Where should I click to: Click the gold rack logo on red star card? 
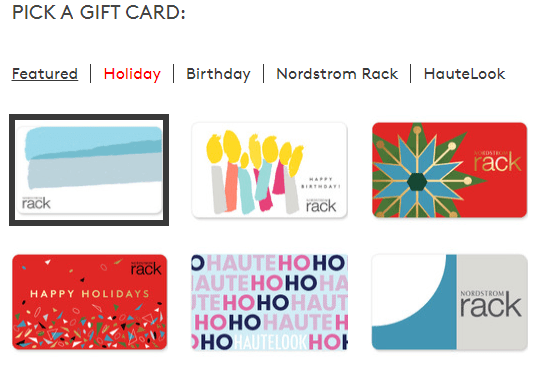click(x=497, y=161)
